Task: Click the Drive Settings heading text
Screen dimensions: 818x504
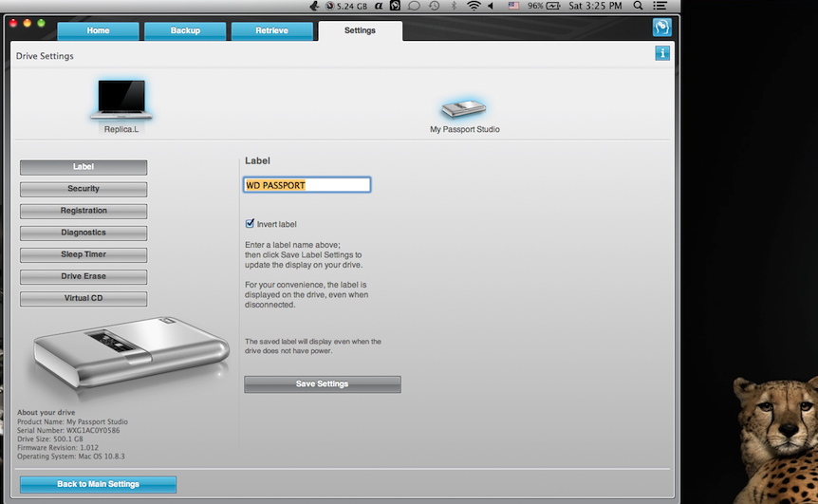Action: (45, 56)
